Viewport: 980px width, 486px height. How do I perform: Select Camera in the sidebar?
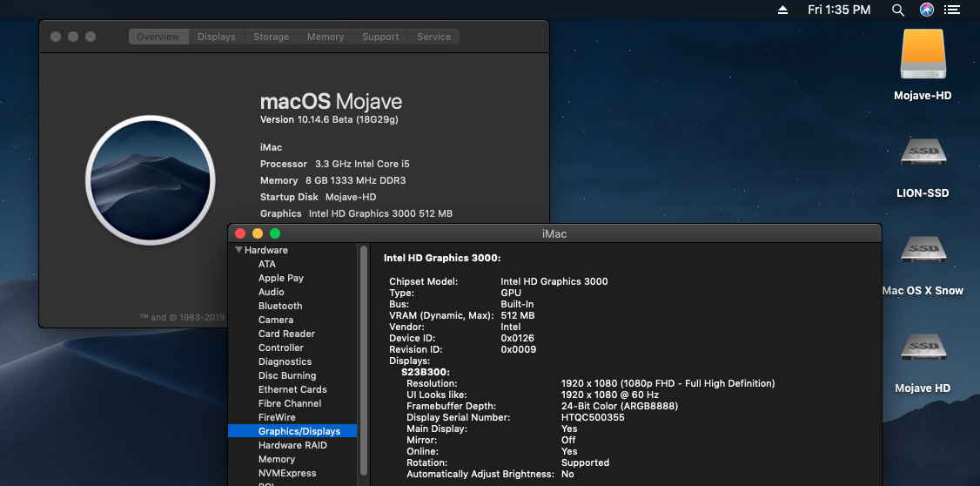pyautogui.click(x=276, y=320)
